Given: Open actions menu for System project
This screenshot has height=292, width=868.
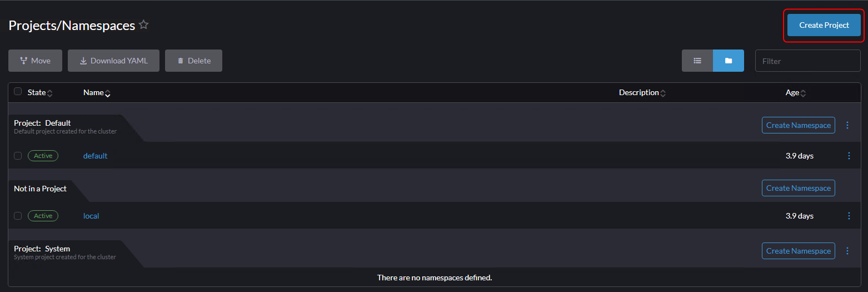Looking at the screenshot, I should 847,251.
